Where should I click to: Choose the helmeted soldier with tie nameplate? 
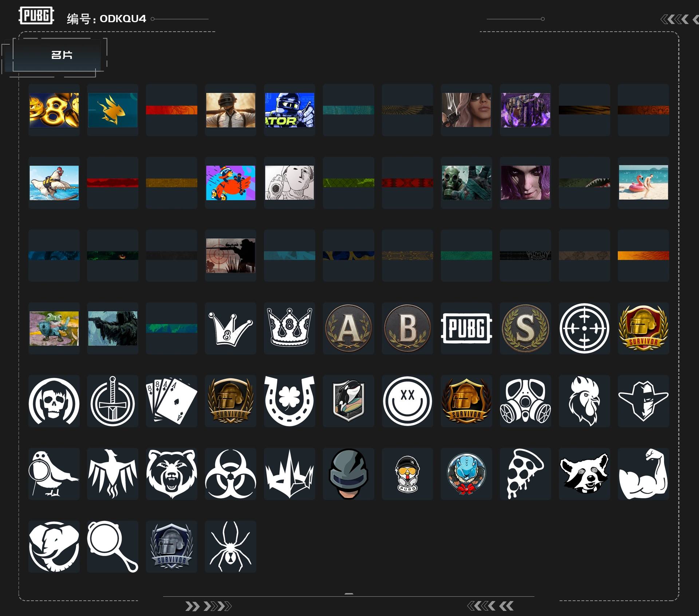[x=230, y=110]
